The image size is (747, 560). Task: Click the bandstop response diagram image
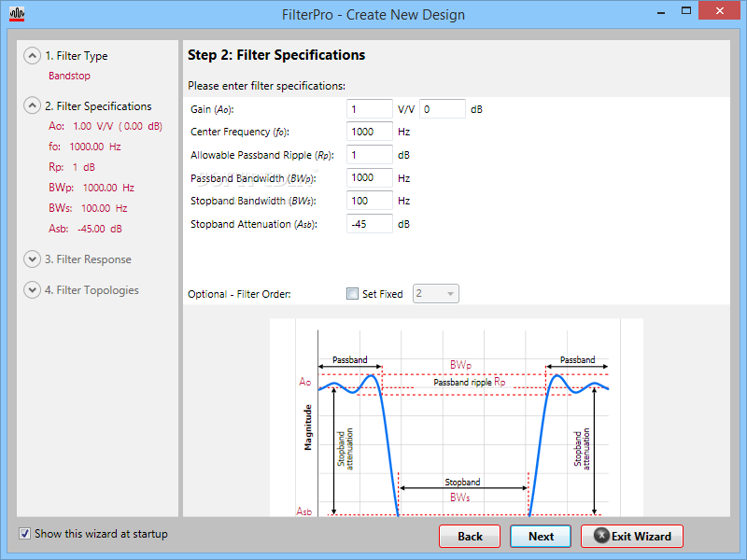tap(457, 417)
